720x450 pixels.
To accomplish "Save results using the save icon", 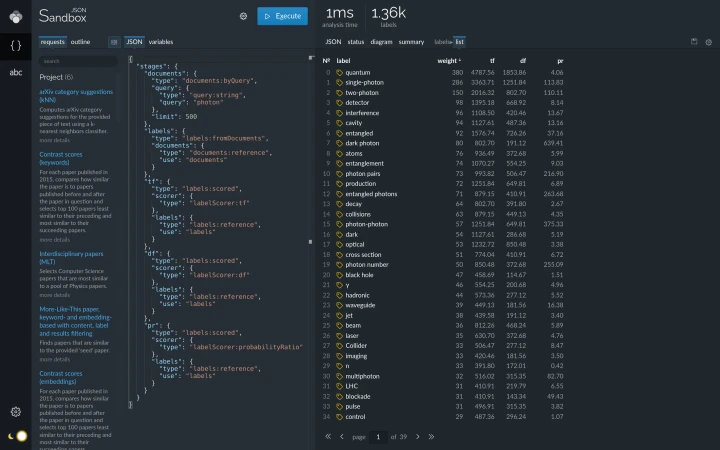I will tap(694, 41).
